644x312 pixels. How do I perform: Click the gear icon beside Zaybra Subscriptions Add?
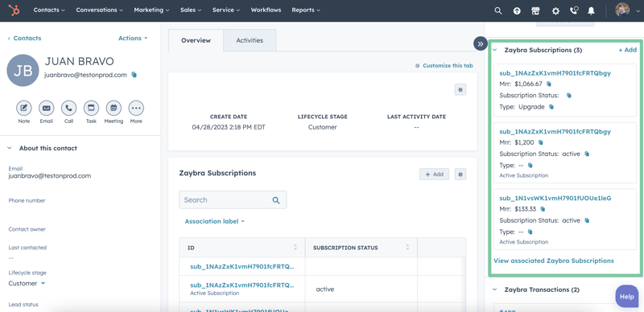460,174
